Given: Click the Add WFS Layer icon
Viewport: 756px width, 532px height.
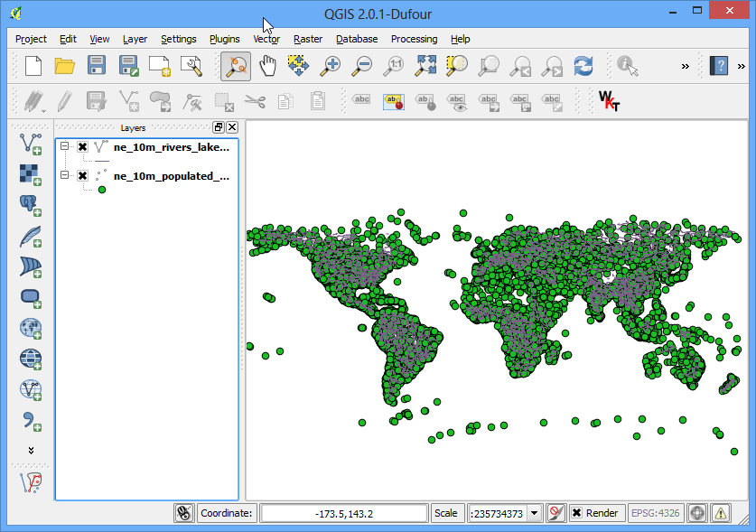Looking at the screenshot, I should (x=31, y=390).
